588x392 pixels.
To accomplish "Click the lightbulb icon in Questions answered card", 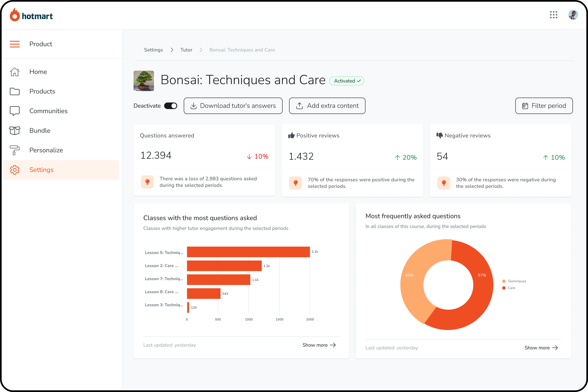I will tap(147, 182).
